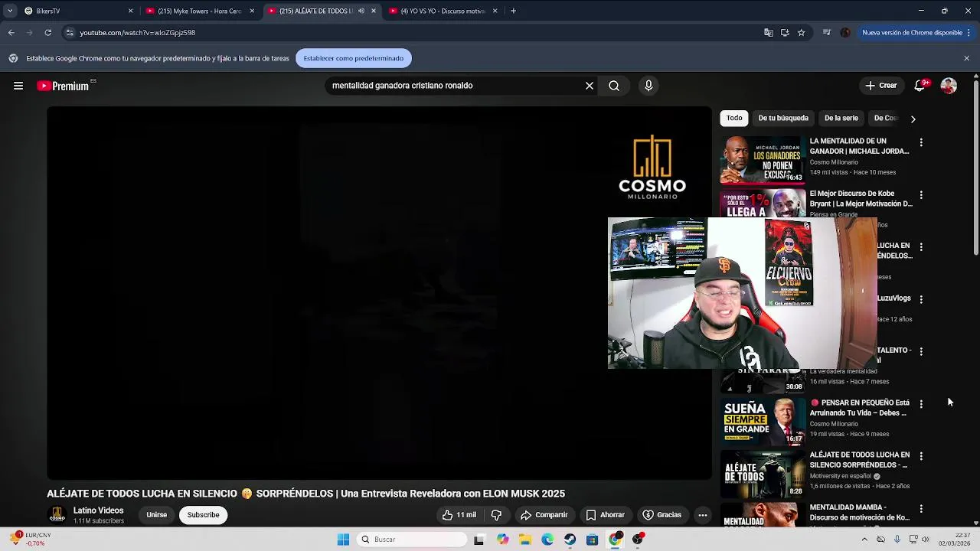980x551 pixels.
Task: Open volume control in system tray
Action: coord(925,540)
